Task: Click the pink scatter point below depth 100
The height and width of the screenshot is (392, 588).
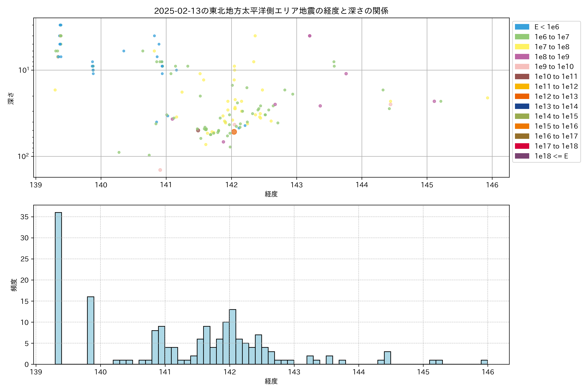Action: (160, 170)
